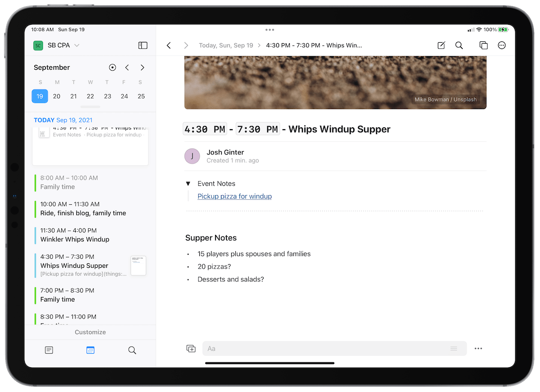Open Today, Sun, Sep 19 breadcrumb
The height and width of the screenshot is (392, 540).
point(226,45)
